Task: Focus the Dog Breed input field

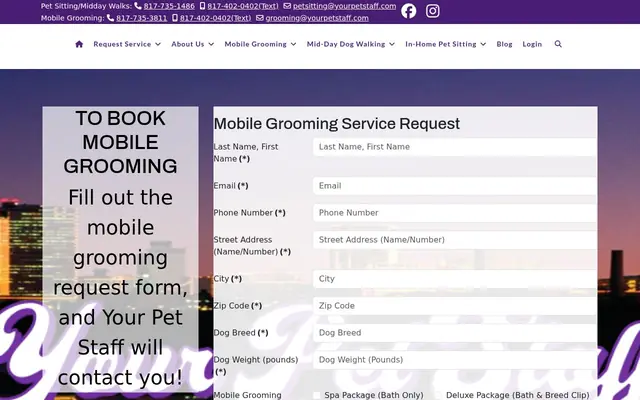Action: point(455,333)
